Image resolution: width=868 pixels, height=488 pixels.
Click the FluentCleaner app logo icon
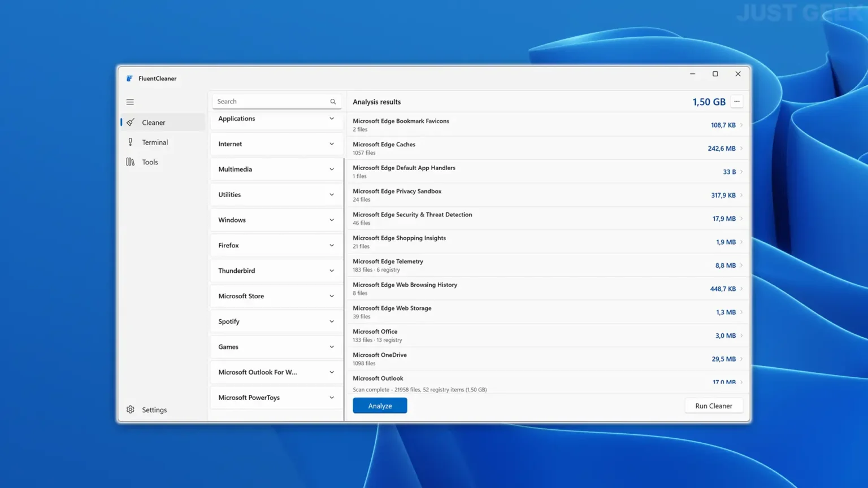pos(129,79)
